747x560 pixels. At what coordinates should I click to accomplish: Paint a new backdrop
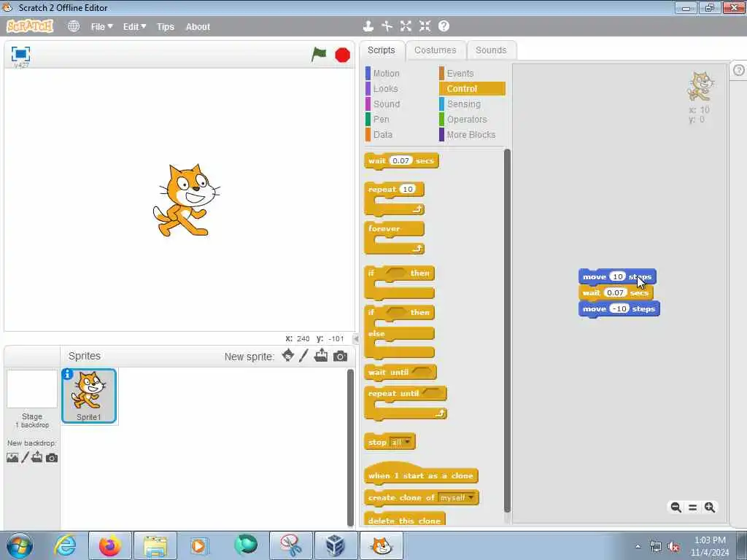pos(26,458)
